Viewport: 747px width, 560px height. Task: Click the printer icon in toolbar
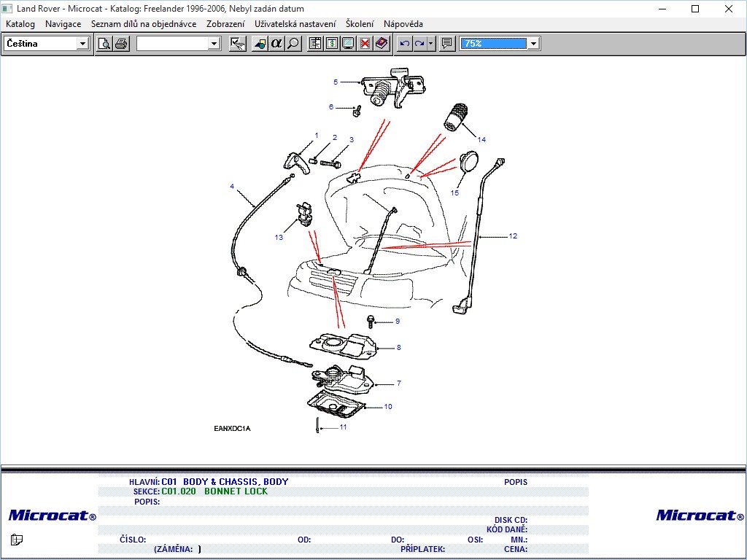122,44
